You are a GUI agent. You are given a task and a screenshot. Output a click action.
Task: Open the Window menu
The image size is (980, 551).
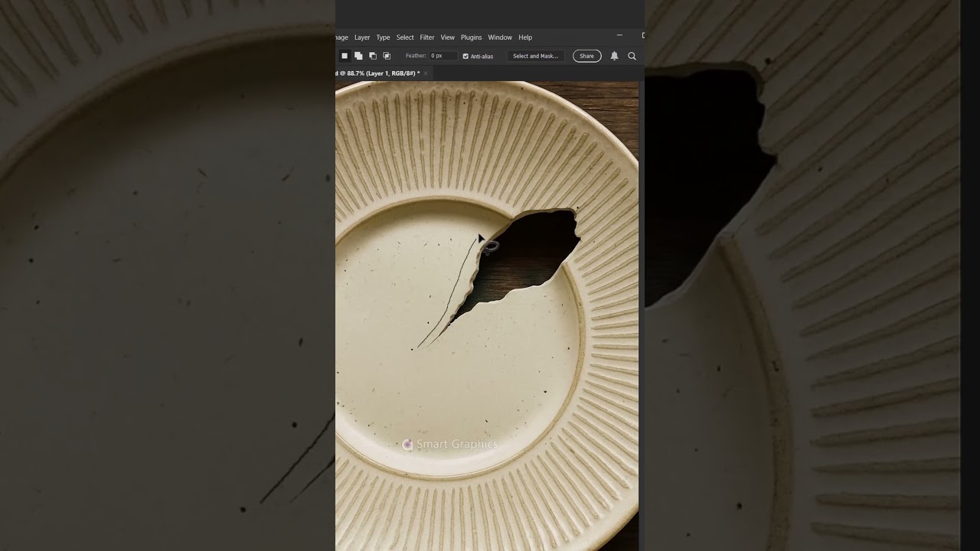[500, 37]
